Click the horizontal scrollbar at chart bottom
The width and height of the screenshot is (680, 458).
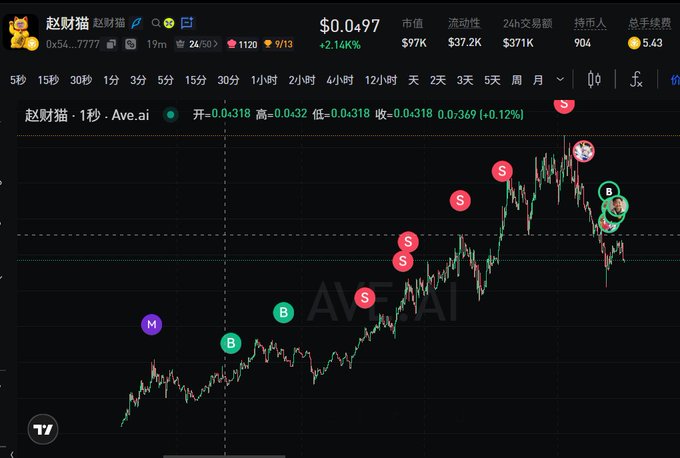pos(224,456)
